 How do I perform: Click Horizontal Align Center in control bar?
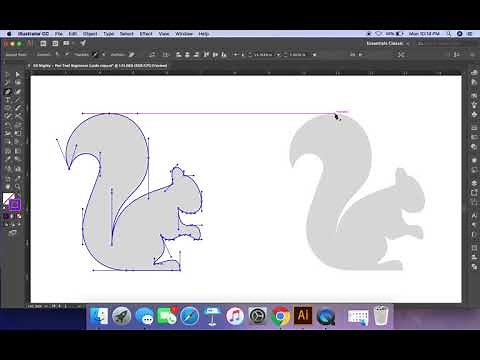[x=188, y=54]
